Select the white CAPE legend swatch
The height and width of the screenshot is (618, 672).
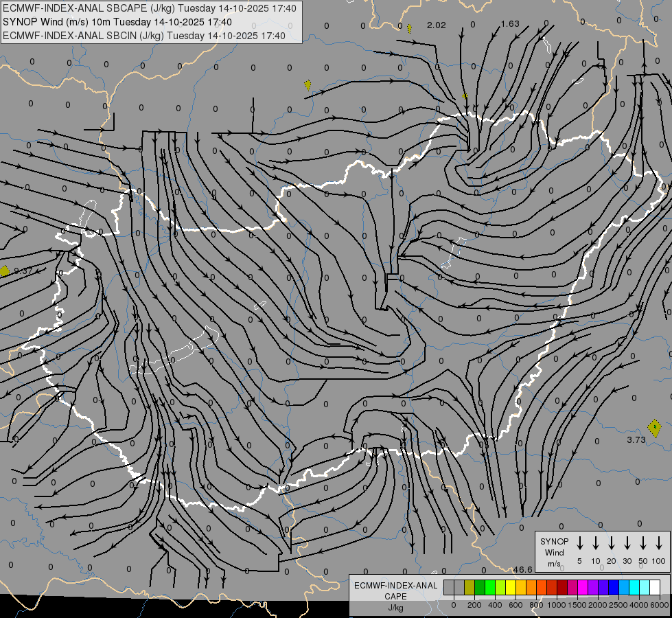pos(655,587)
